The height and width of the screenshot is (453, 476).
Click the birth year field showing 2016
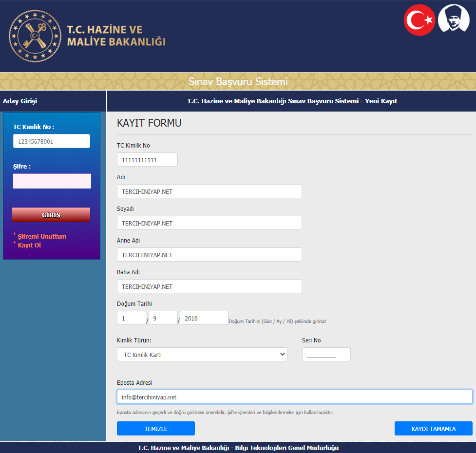click(x=204, y=318)
